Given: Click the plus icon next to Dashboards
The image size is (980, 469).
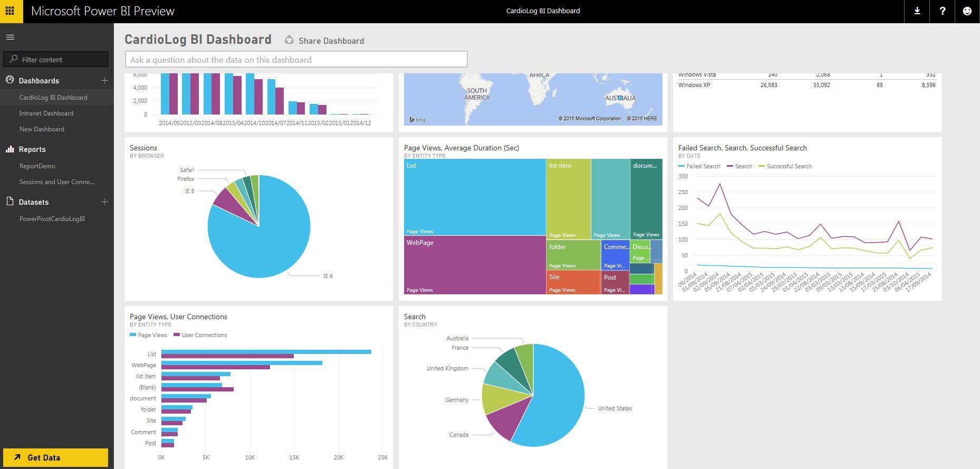Looking at the screenshot, I should tap(104, 81).
